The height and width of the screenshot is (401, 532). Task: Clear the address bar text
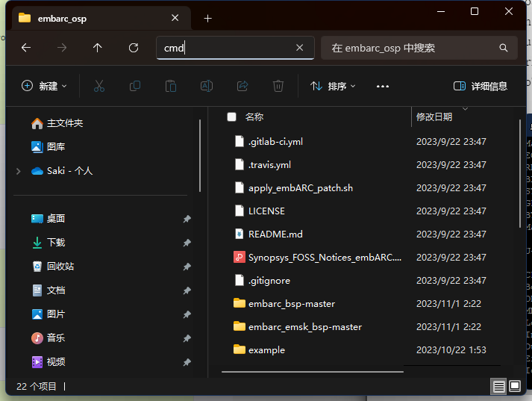coord(299,48)
